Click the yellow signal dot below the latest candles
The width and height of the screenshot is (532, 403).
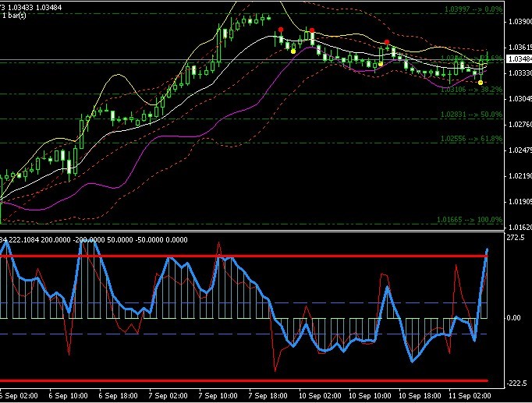481,83
